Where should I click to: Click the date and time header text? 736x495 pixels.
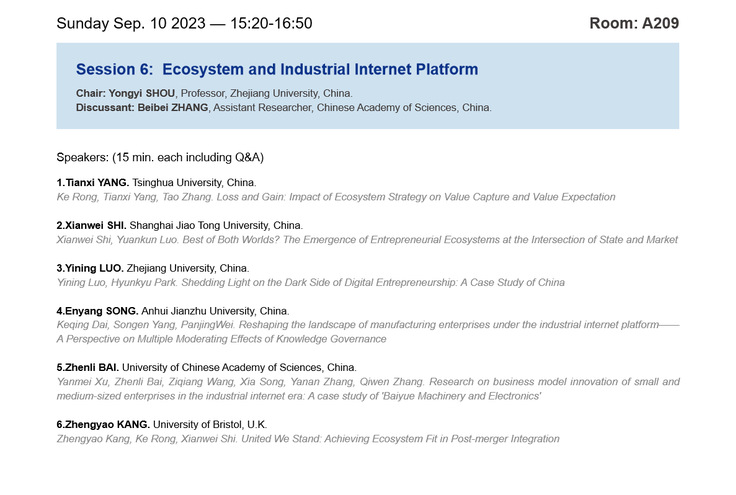[x=184, y=23]
